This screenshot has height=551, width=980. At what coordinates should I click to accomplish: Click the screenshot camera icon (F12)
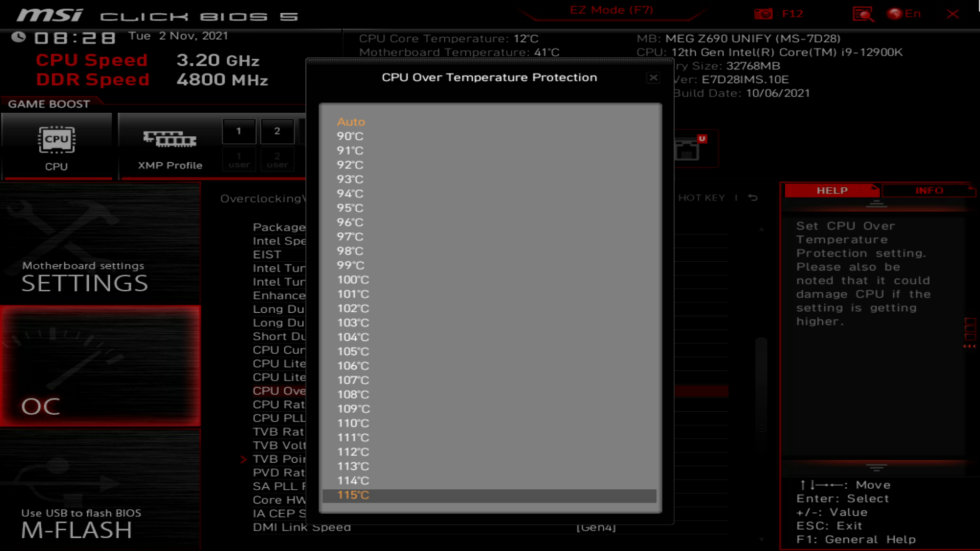pyautogui.click(x=764, y=14)
